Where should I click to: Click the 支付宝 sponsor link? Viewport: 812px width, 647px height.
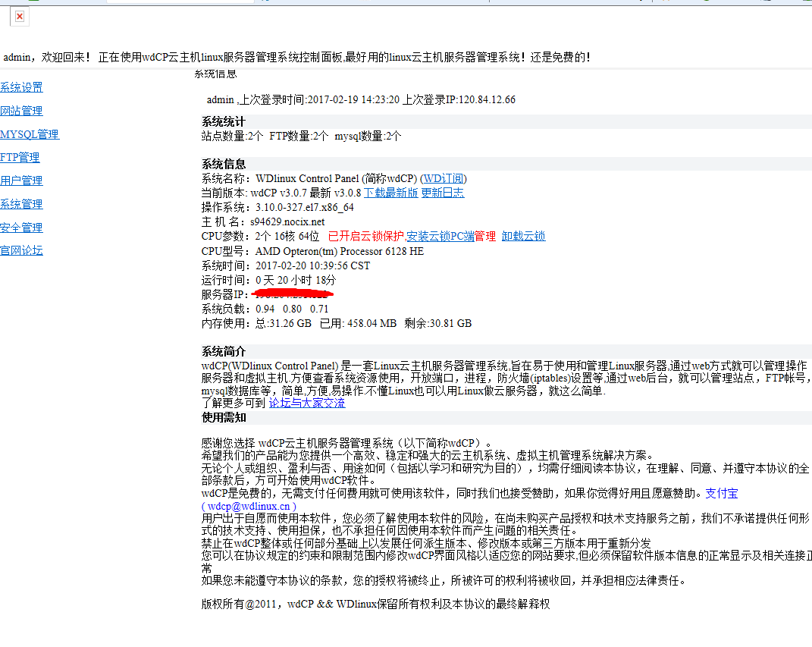pyautogui.click(x=722, y=493)
